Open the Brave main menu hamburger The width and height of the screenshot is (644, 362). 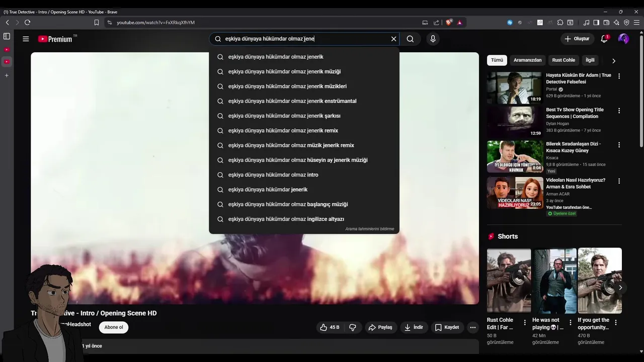click(637, 23)
